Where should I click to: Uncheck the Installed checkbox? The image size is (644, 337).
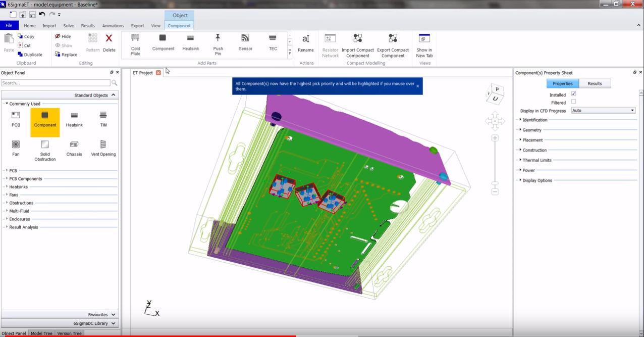click(573, 94)
